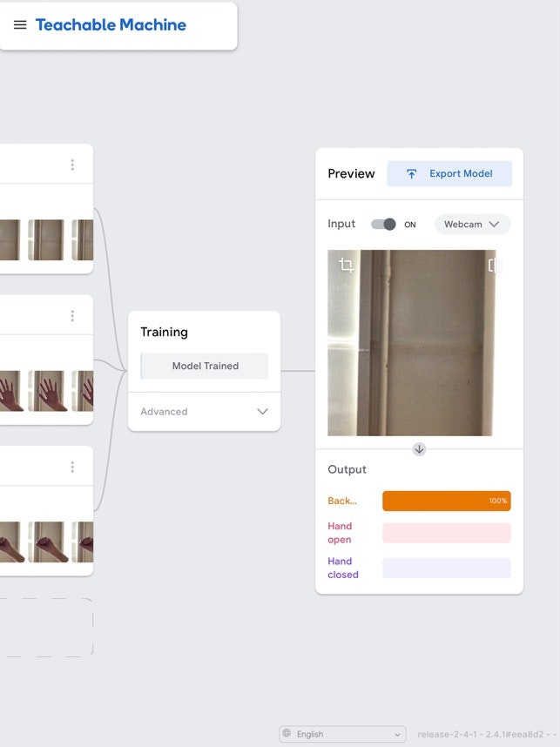Click the globe icon beside English

(287, 733)
